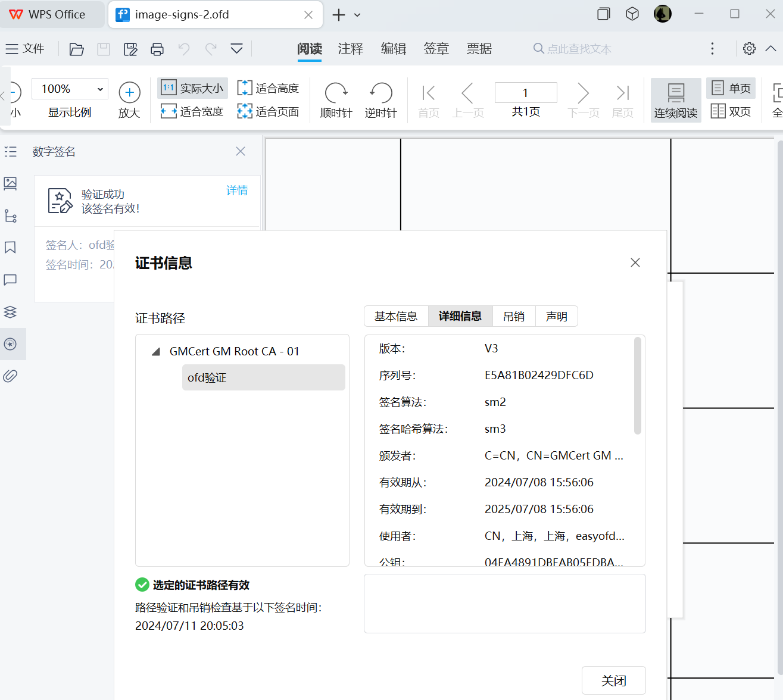Open the 详情 signature details link
The height and width of the screenshot is (700, 783).
click(x=237, y=190)
